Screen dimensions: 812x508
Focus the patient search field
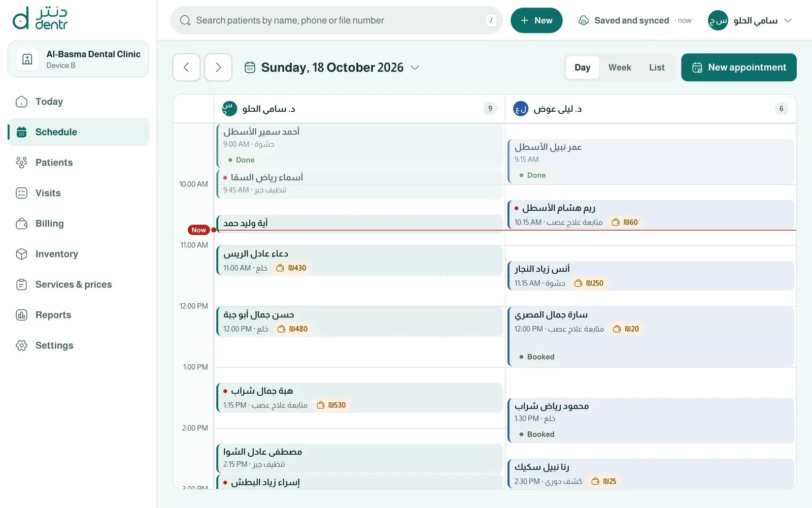point(336,20)
